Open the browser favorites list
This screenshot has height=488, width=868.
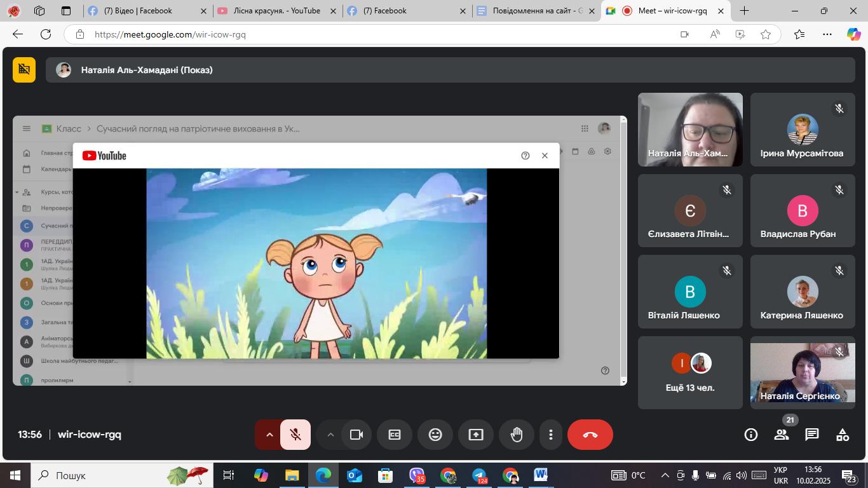pos(799,34)
